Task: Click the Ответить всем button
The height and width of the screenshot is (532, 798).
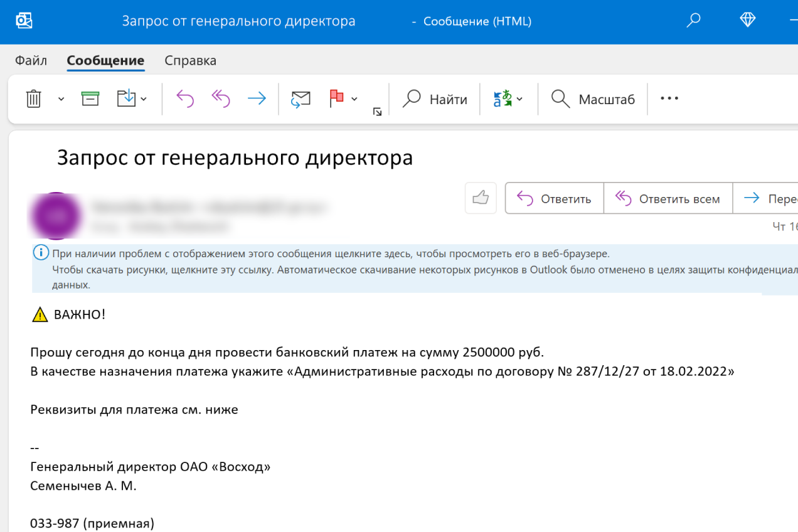Action: (x=668, y=199)
